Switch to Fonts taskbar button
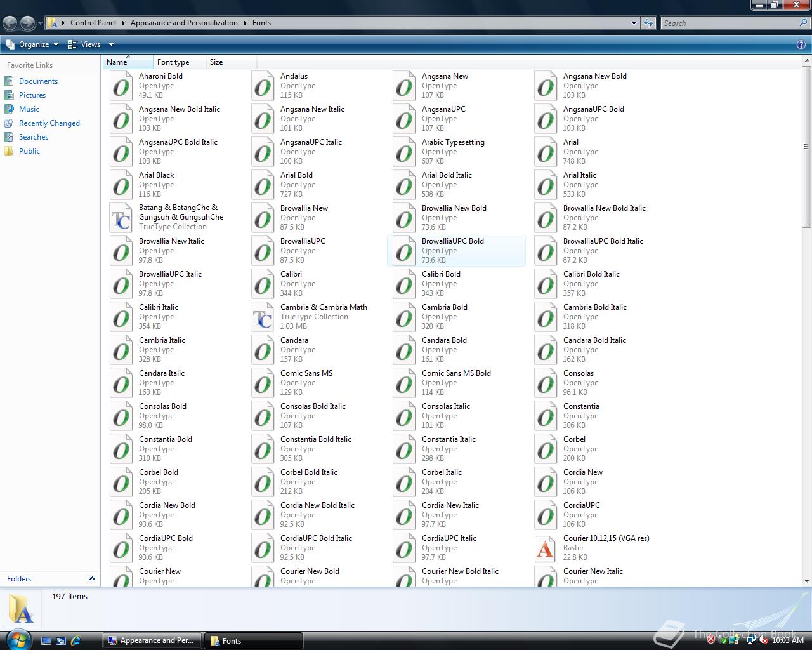812x650 pixels. 254,640
